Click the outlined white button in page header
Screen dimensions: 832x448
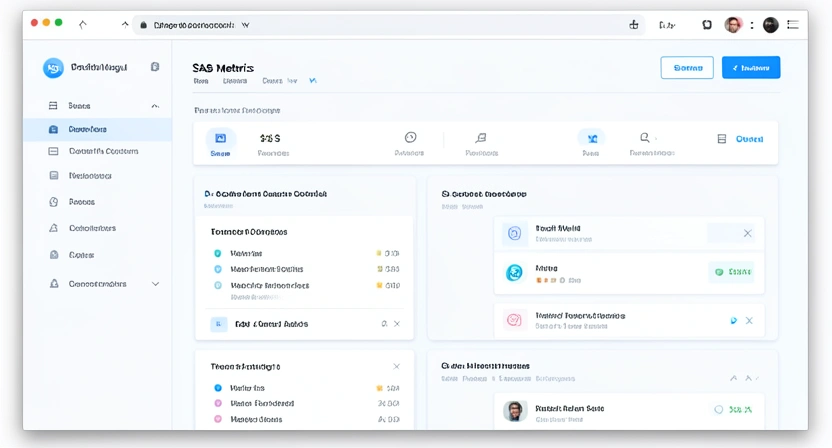click(687, 68)
